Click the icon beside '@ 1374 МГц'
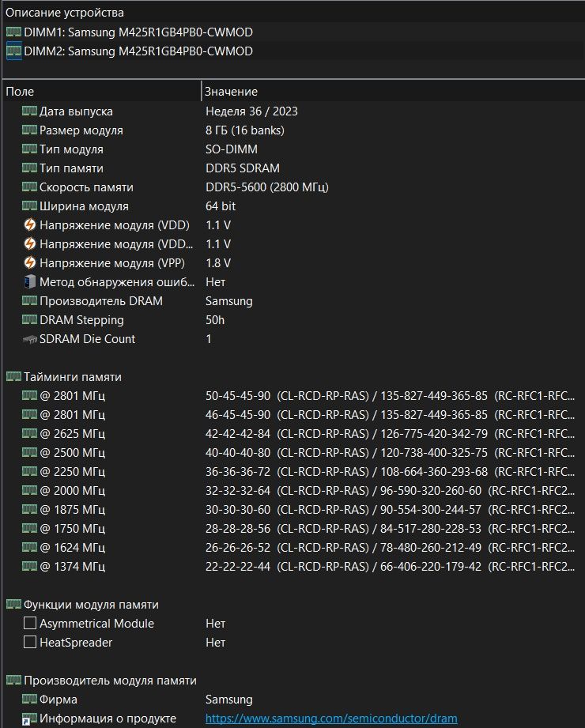Image resolution: width=585 pixels, height=728 pixels. pos(29,567)
